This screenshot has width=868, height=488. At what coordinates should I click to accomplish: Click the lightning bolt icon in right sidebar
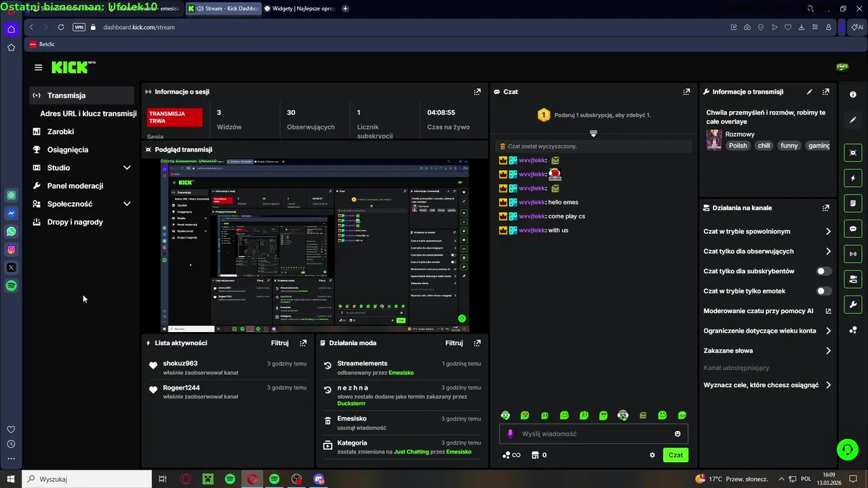click(x=853, y=178)
